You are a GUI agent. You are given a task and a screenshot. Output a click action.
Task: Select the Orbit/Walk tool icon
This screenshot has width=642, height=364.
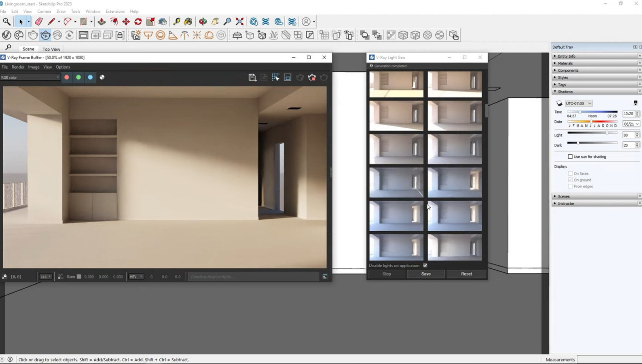click(x=202, y=21)
